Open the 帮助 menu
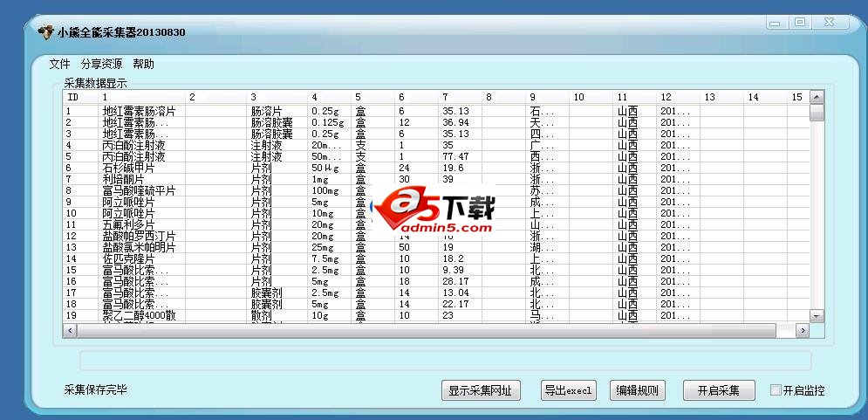Image resolution: width=868 pixels, height=420 pixels. 143,64
